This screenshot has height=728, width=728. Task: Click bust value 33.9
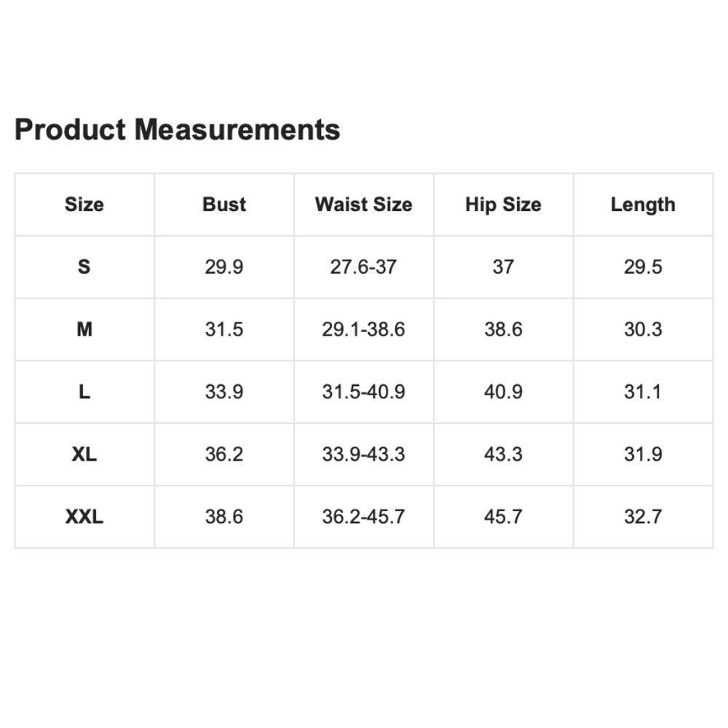[x=224, y=392]
